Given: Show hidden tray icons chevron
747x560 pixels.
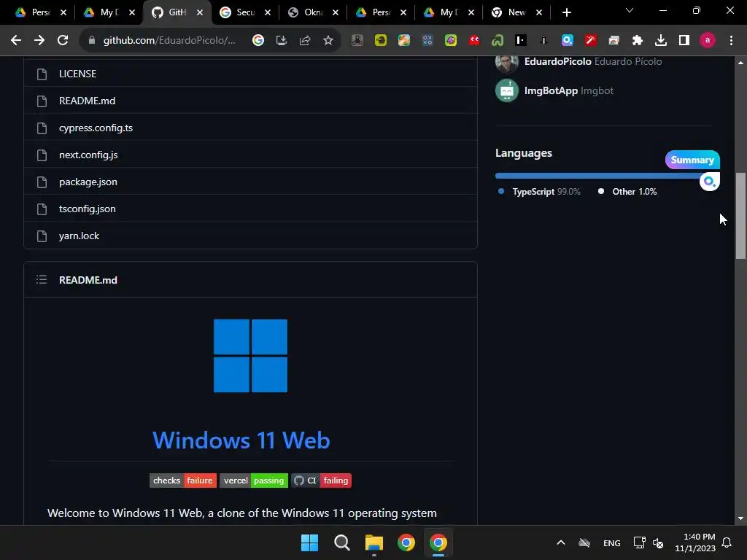Looking at the screenshot, I should 561,542.
